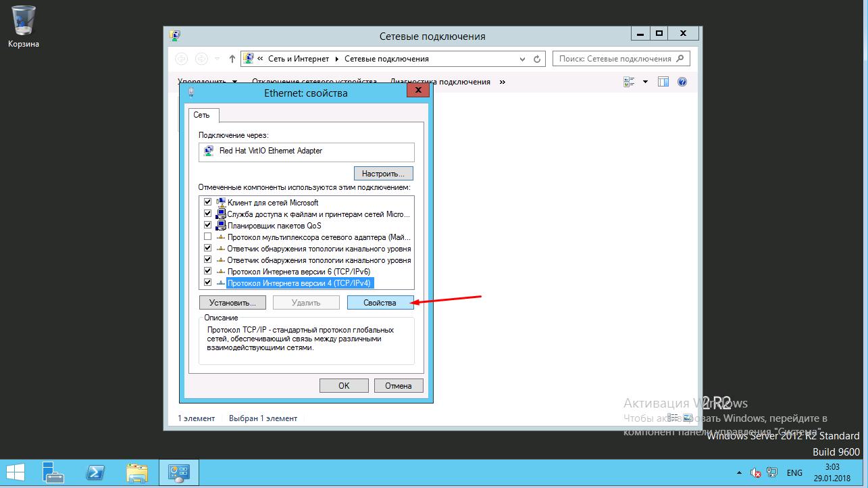Click the Отмена button
Screen dimensions: 868x488
pos(399,385)
